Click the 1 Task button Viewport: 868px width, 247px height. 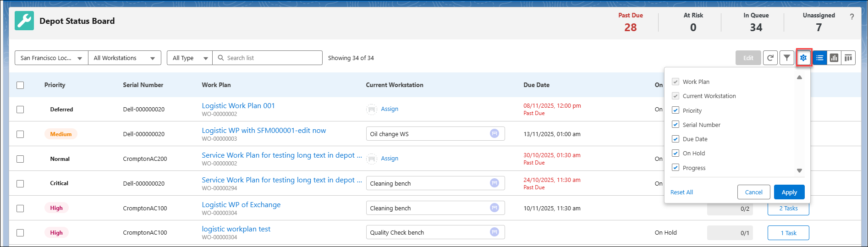click(788, 233)
